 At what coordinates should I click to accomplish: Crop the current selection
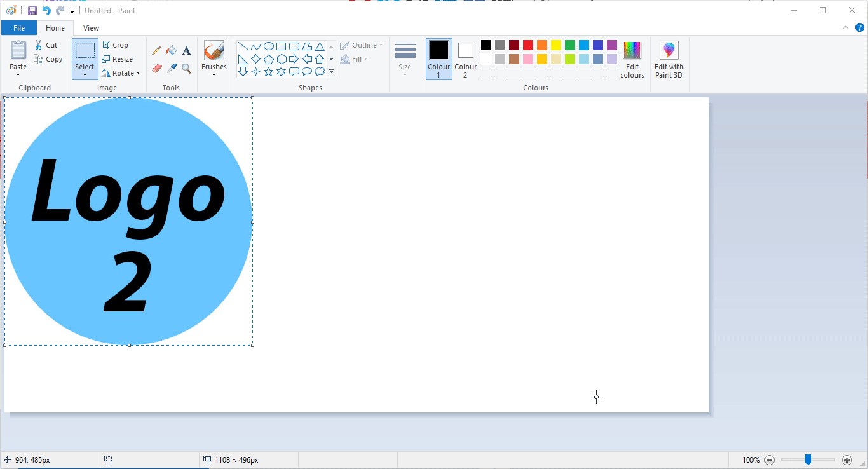pos(115,45)
